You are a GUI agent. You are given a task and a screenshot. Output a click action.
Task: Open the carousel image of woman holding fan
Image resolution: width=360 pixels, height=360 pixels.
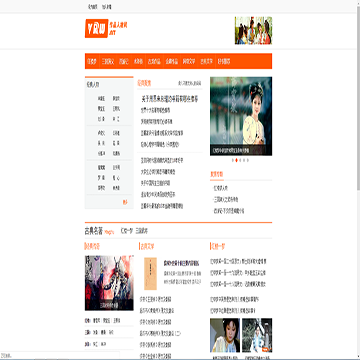241,116
